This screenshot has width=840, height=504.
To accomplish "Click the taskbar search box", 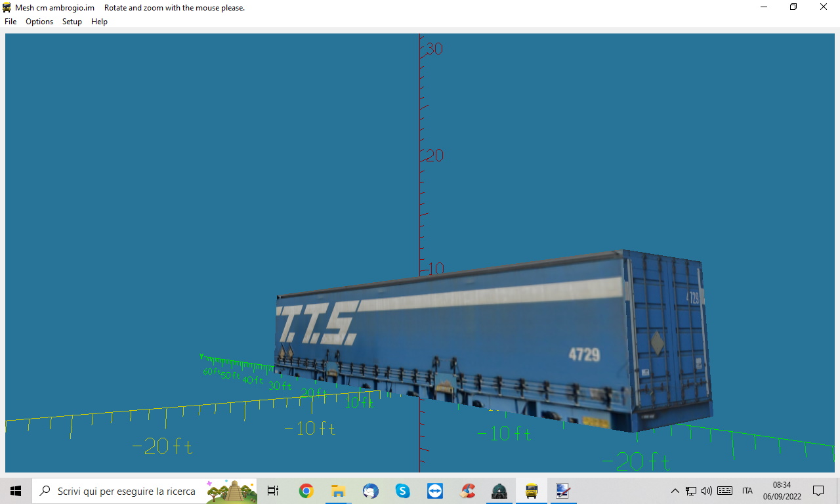I will click(145, 491).
